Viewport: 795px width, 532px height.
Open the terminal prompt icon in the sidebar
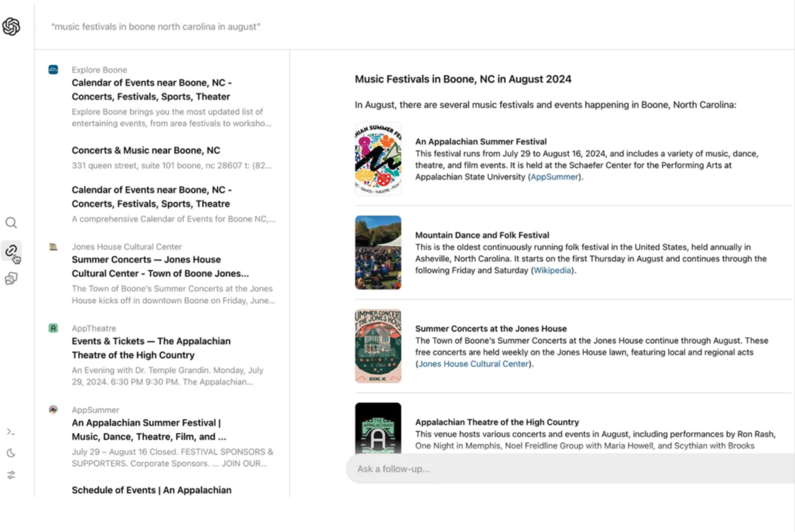[x=11, y=432]
